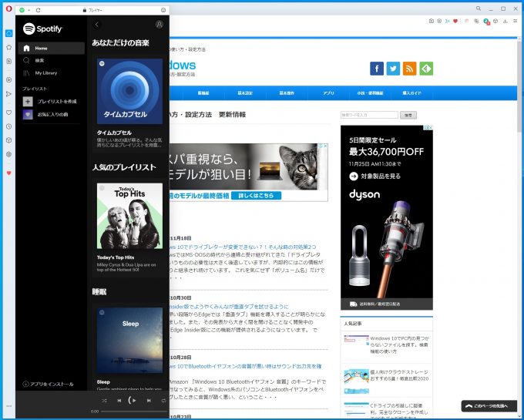Open the 基本設定 nav tab
Viewport: 524px width, 420px height.
[x=245, y=93]
